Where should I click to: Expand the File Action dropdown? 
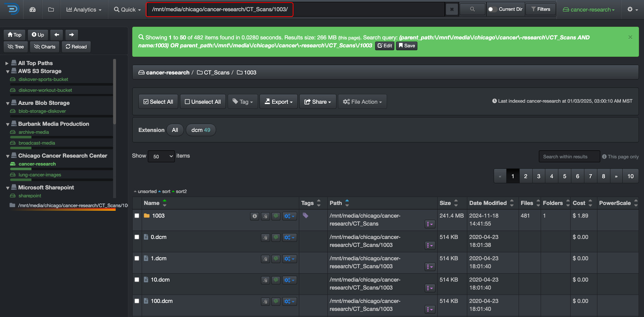[x=362, y=102]
